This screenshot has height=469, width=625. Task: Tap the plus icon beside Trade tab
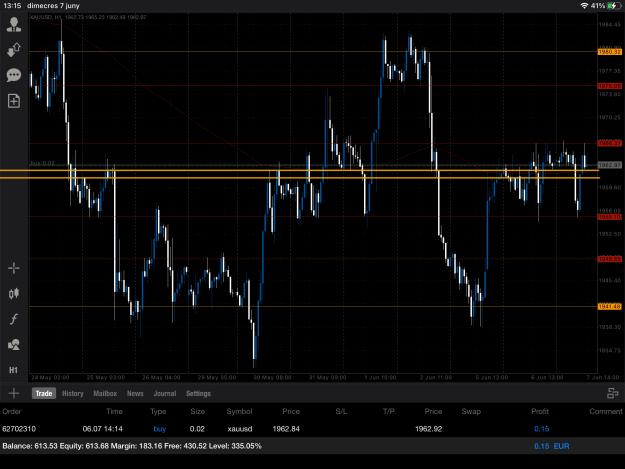(x=14, y=393)
